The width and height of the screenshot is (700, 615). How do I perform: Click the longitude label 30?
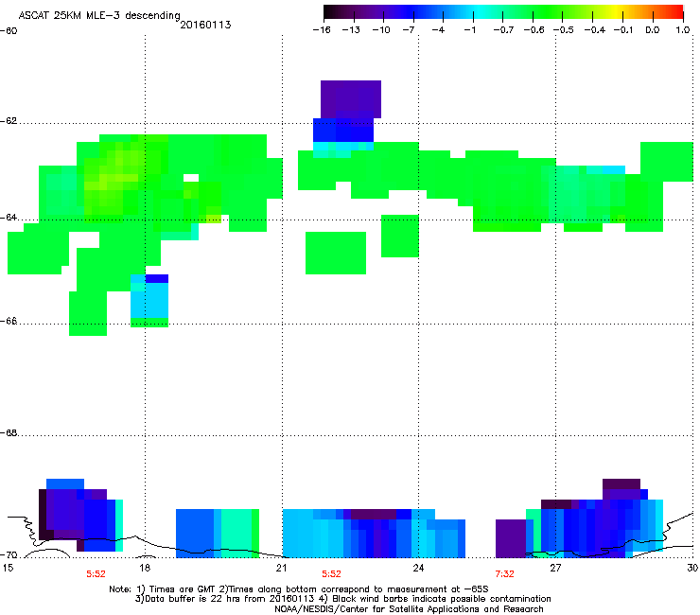[x=692, y=568]
